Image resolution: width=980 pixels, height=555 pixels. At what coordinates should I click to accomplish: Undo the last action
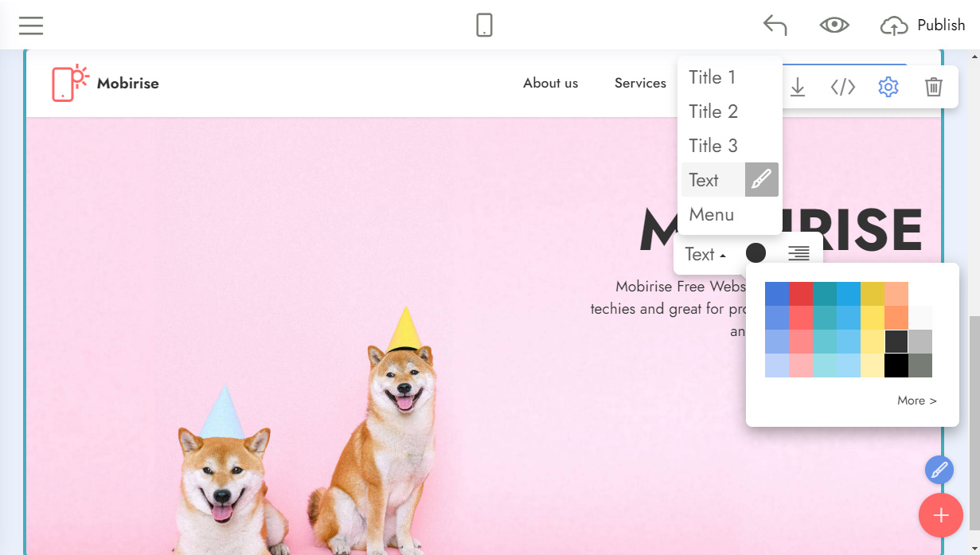775,25
